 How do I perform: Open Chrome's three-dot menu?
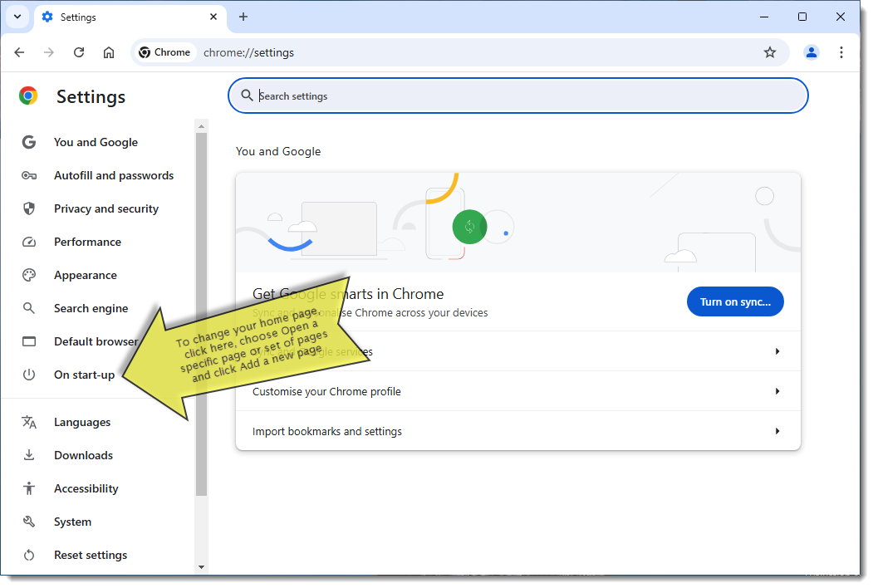tap(841, 52)
